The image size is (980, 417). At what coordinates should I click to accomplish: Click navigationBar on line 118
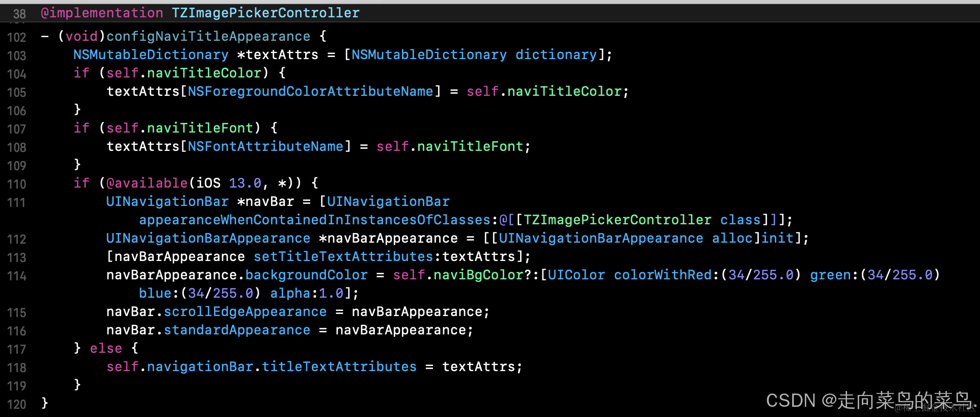[x=200, y=367]
